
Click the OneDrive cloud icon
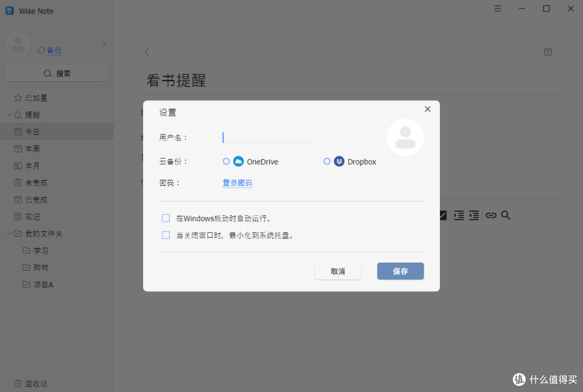coord(239,161)
